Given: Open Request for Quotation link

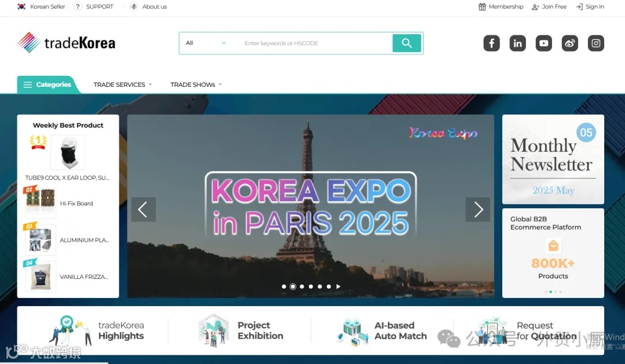Looking at the screenshot, I should point(546,330).
